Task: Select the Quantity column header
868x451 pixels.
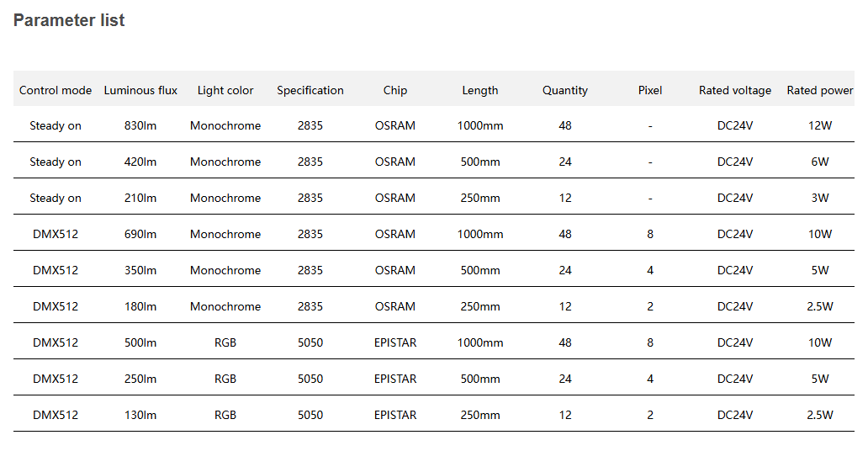Action: 565,90
